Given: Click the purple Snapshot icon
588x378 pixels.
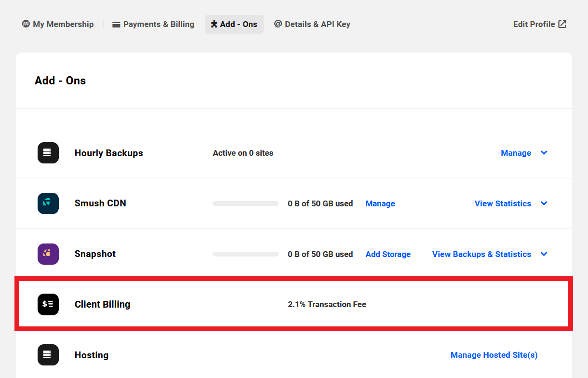Looking at the screenshot, I should click(48, 254).
